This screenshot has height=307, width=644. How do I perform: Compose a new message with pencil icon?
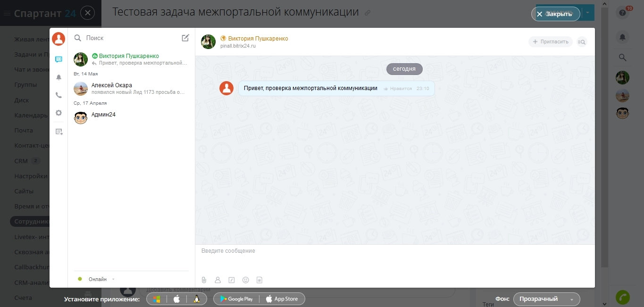185,38
